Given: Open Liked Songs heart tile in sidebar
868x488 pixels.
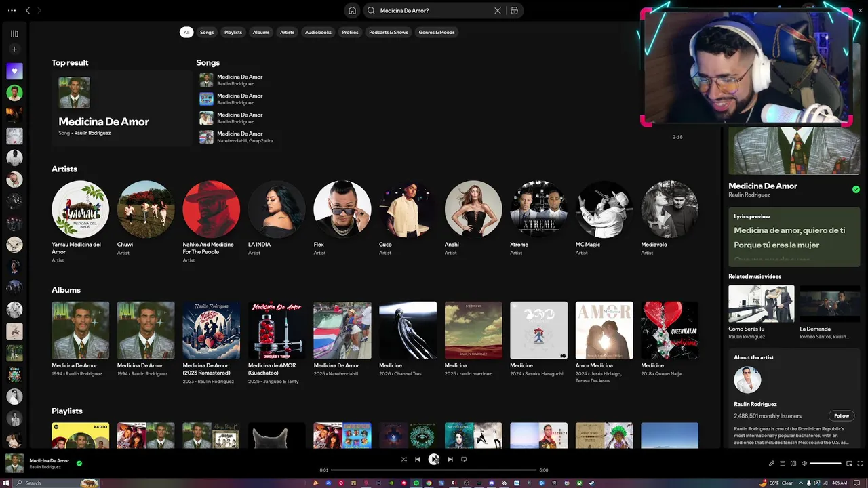Looking at the screenshot, I should click(x=14, y=70).
